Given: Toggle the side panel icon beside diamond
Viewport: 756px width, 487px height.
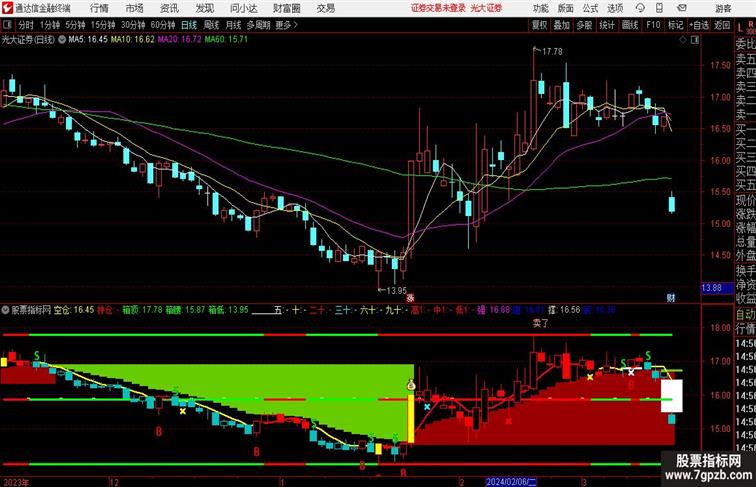Looking at the screenshot, I should coord(695,40).
